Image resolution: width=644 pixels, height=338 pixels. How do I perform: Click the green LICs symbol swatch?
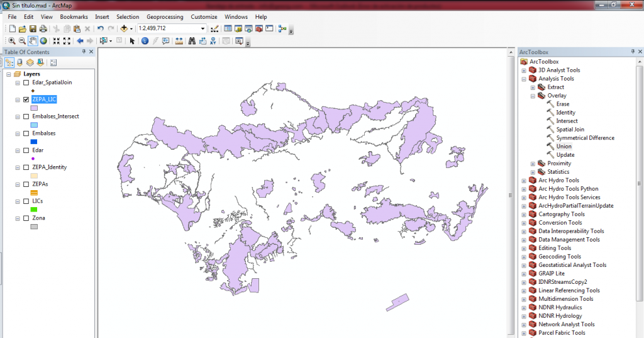click(34, 209)
